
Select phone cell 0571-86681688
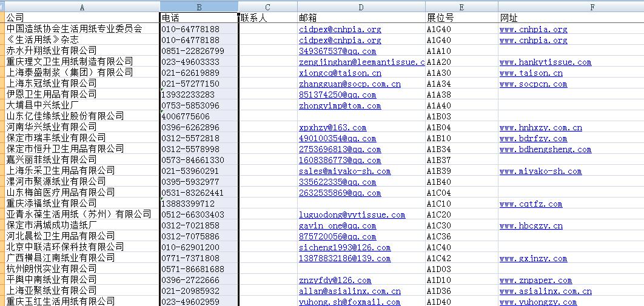pyautogui.click(x=199, y=270)
